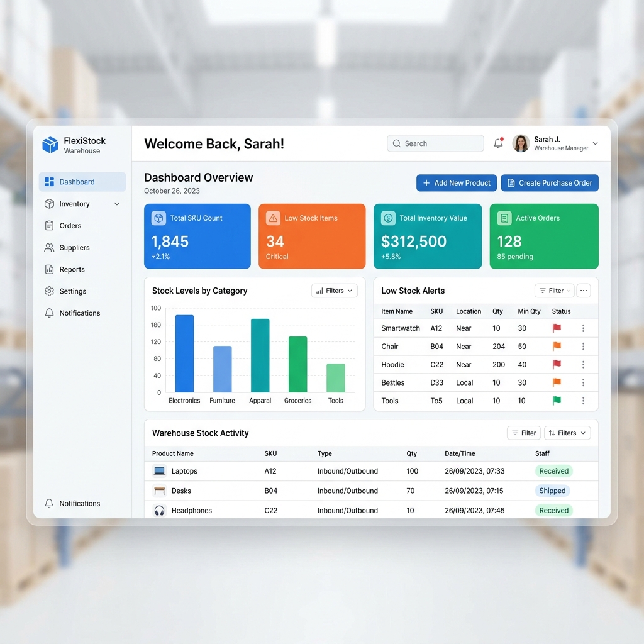The height and width of the screenshot is (644, 644).
Task: Click the notification bell with red dot
Action: point(498,143)
